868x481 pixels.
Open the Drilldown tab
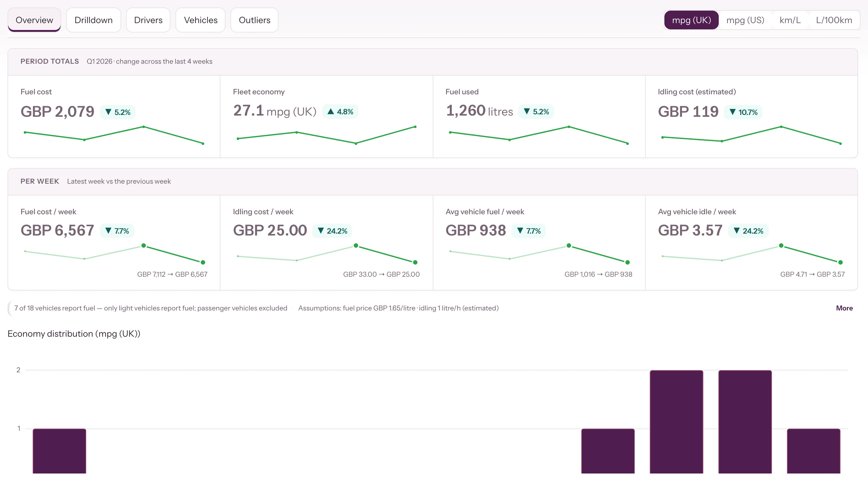(x=93, y=20)
